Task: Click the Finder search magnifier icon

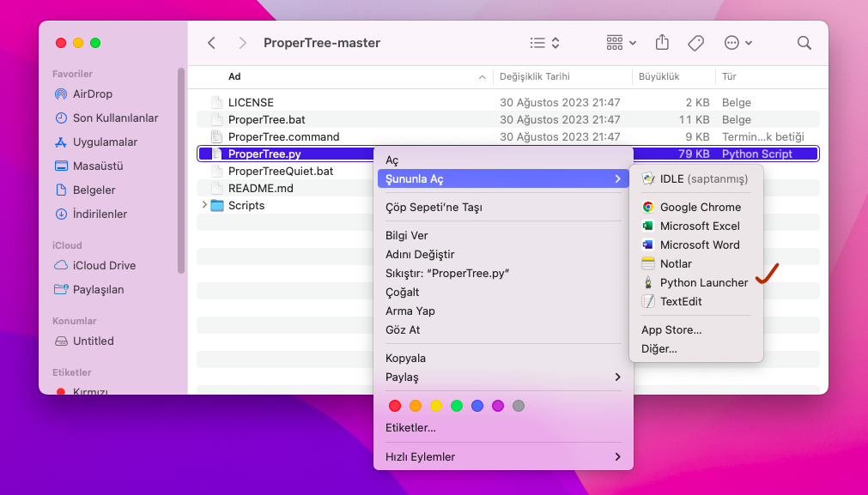Action: 804,43
